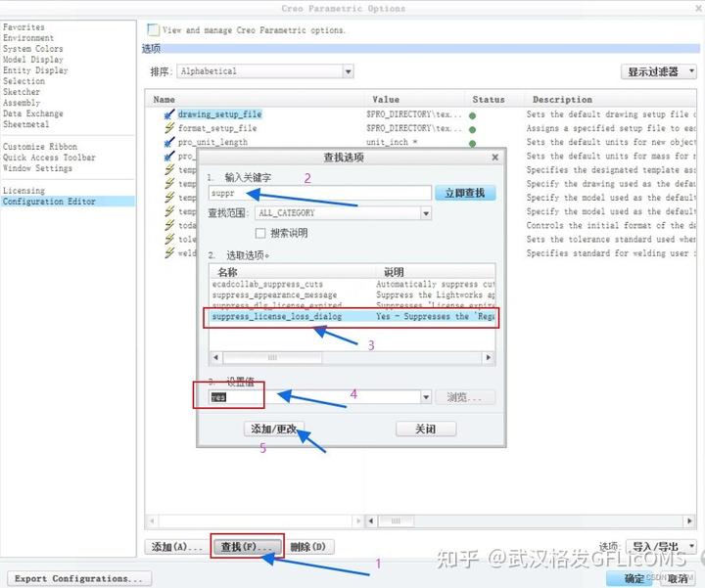Select the pro_unit_length option name
Image resolution: width=705 pixels, height=588 pixels.
coord(212,142)
